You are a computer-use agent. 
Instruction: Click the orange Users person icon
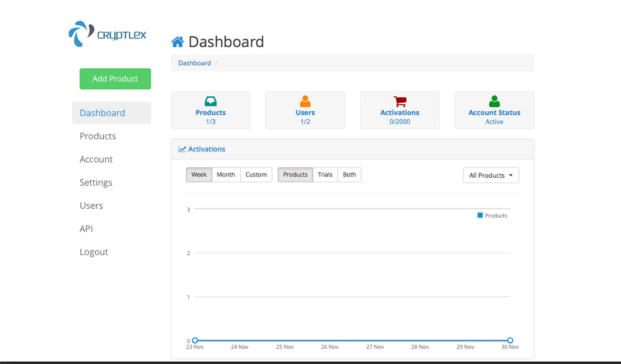305,101
